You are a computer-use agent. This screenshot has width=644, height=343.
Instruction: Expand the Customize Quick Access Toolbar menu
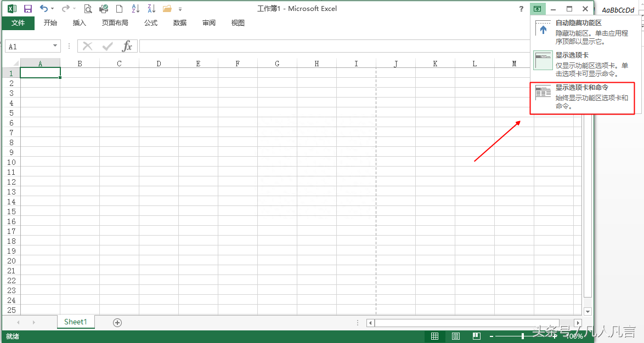(x=180, y=9)
